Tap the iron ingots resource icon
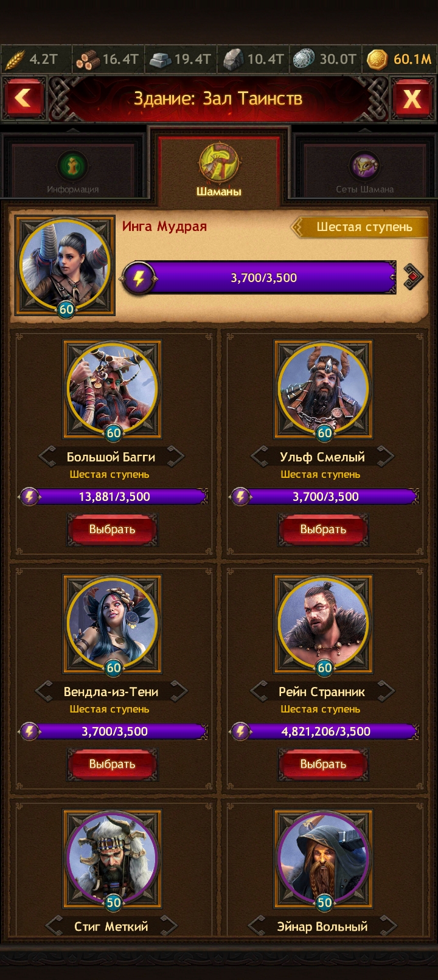The width and height of the screenshot is (438, 980). (x=160, y=59)
